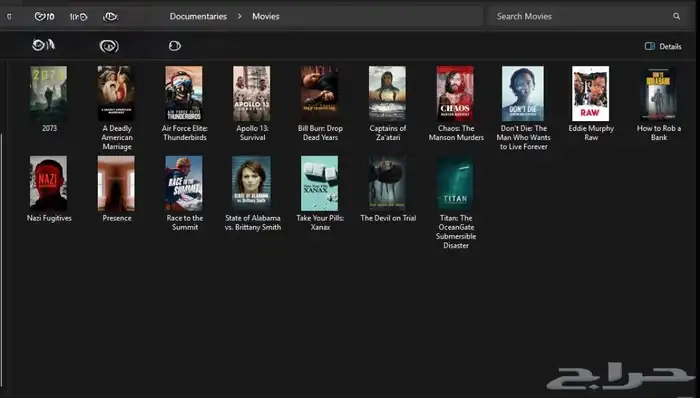Select the Nazi Fugitives folder
This screenshot has height=398, width=700.
49,183
